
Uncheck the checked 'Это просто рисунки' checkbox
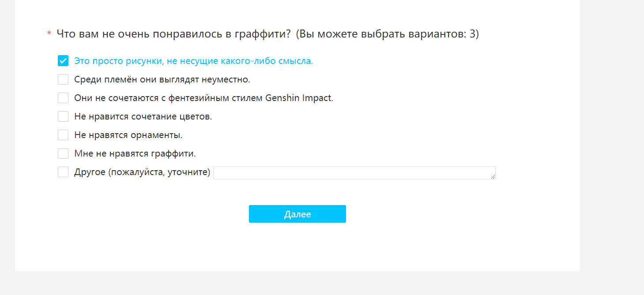point(63,61)
